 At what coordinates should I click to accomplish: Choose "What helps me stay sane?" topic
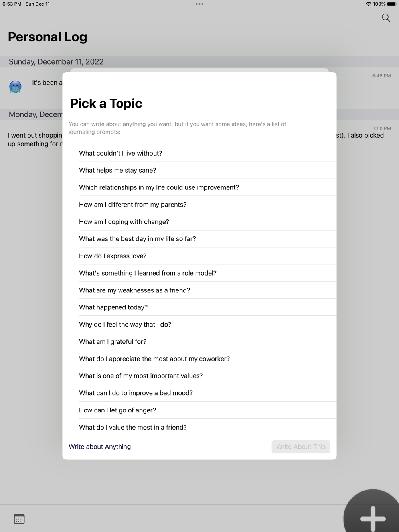coord(118,170)
